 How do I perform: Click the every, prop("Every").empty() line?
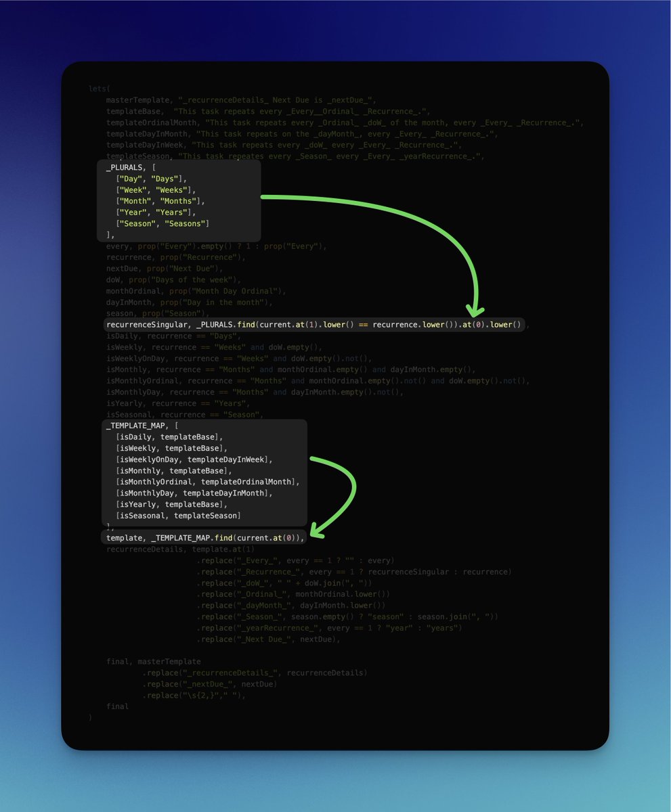click(x=216, y=246)
